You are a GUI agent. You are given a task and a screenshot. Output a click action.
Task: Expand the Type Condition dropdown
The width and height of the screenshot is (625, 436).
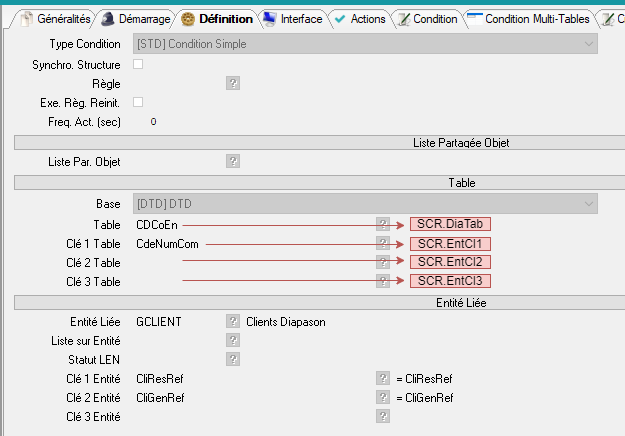tap(587, 44)
